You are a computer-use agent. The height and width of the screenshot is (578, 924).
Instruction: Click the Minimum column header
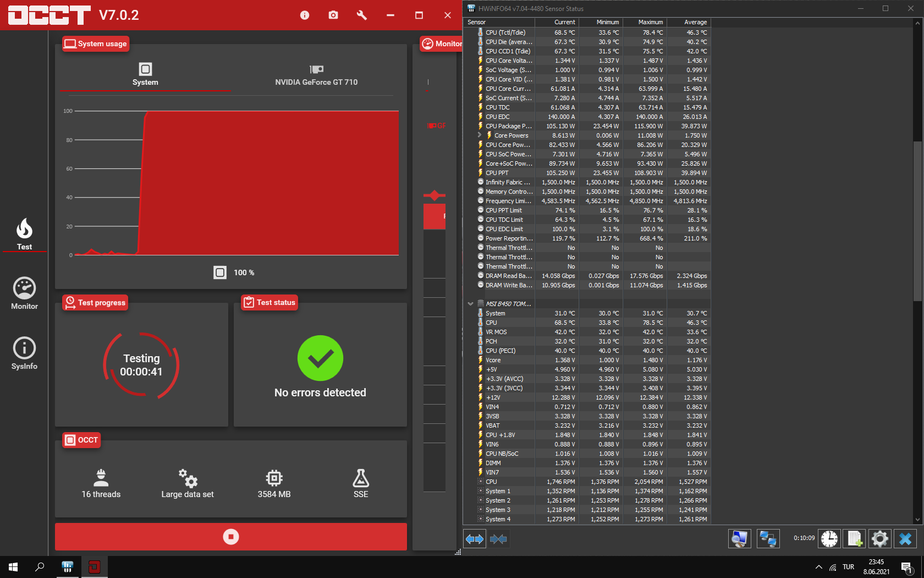[x=601, y=22]
